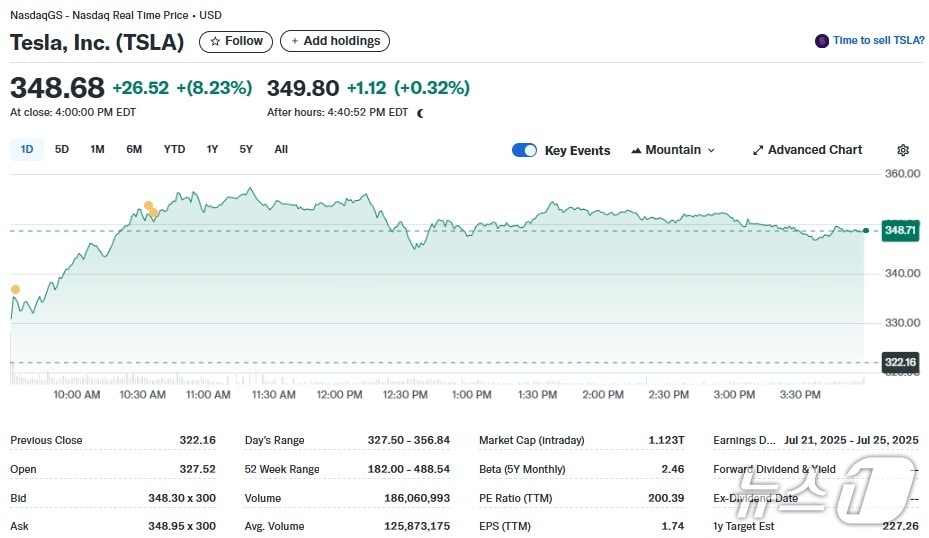Screen dimensions: 929x538
Task: Click the after-hours moon icon
Action: pos(420,113)
